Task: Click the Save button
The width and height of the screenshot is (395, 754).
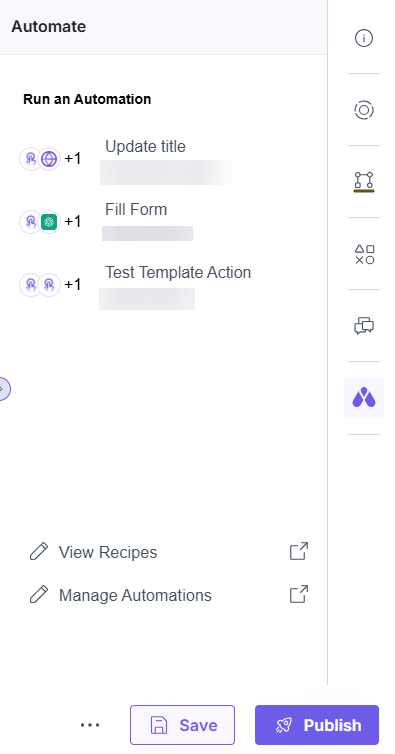Action: click(x=182, y=725)
